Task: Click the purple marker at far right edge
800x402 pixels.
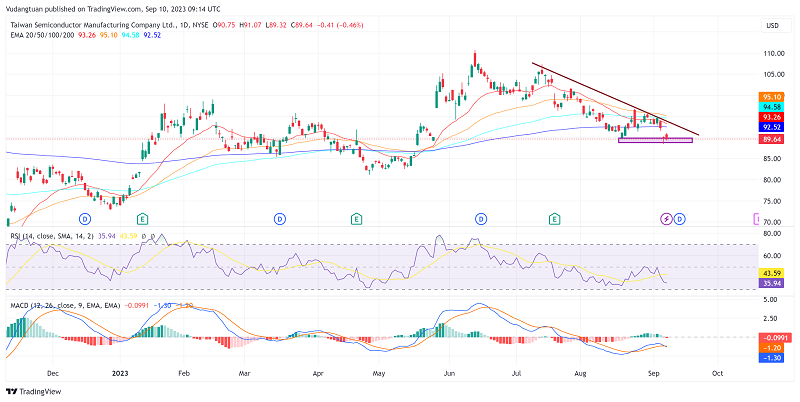Action: (x=755, y=218)
